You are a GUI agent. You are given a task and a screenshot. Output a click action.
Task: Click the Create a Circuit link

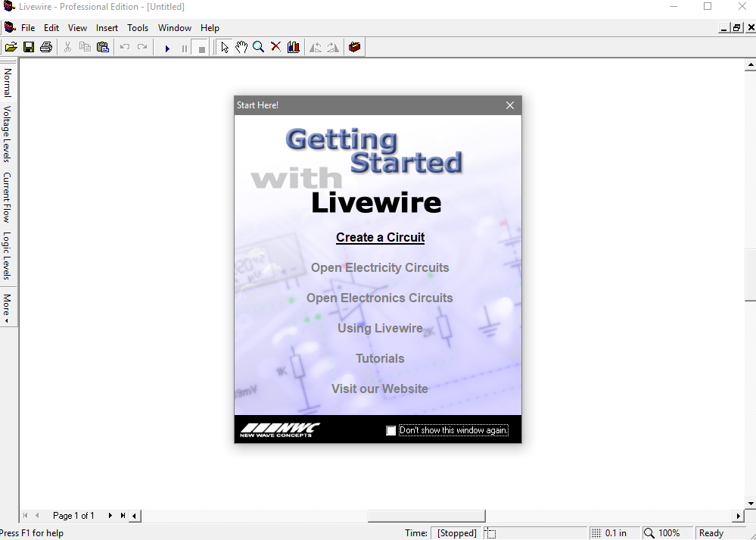click(380, 237)
